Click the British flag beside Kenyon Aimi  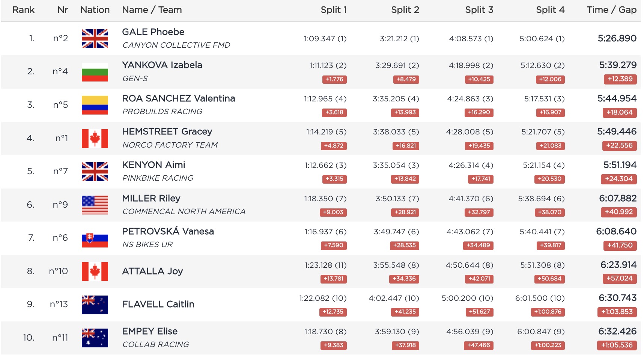click(x=95, y=172)
